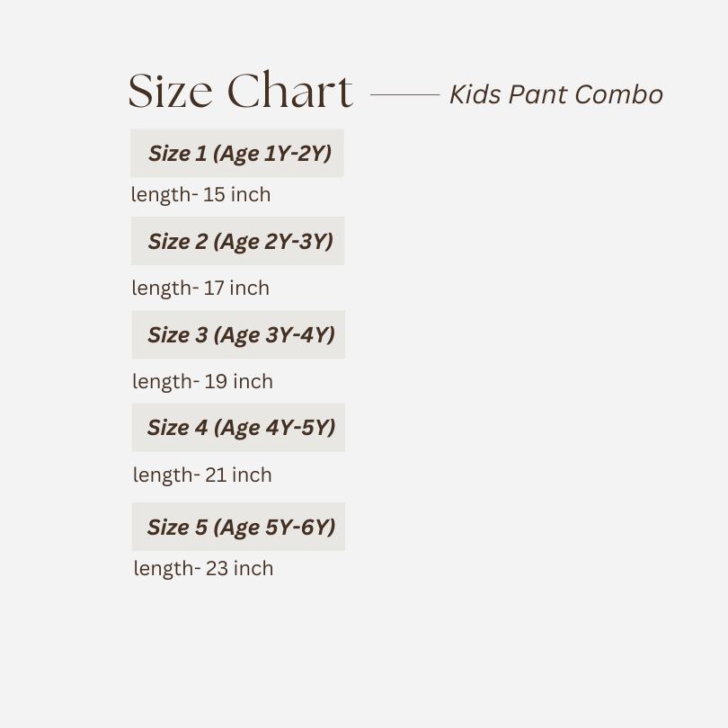
Task: Select the 'Size 1 (Age 1Y-2Y)' label box
Action: (236, 154)
